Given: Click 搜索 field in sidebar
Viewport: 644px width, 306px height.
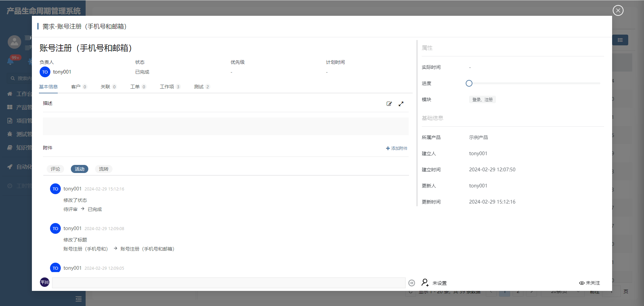Looking at the screenshot, I should click(x=20, y=78).
